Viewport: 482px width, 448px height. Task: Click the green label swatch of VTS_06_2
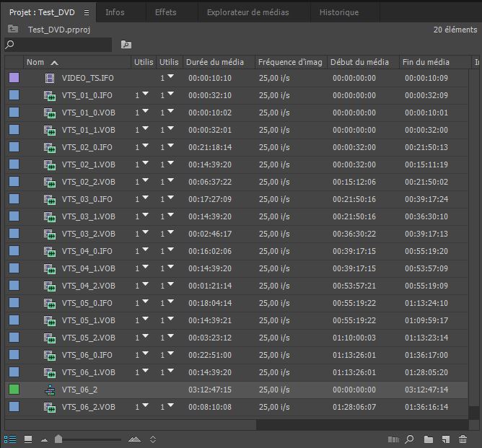coord(14,390)
